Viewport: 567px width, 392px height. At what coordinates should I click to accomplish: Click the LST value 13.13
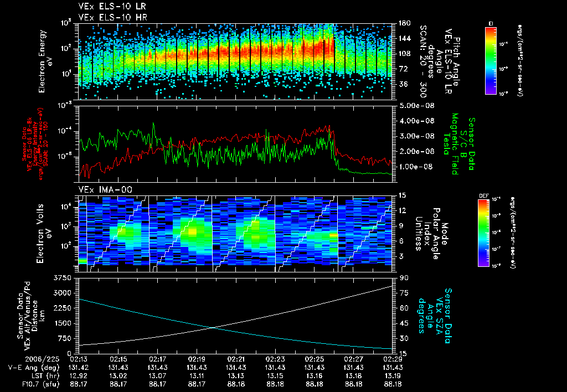pyautogui.click(x=236, y=376)
